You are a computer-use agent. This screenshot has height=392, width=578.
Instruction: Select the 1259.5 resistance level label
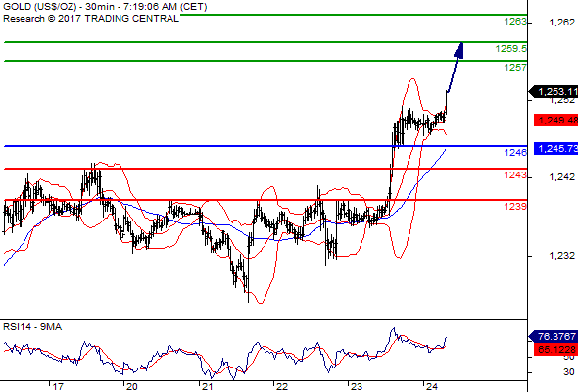511,49
